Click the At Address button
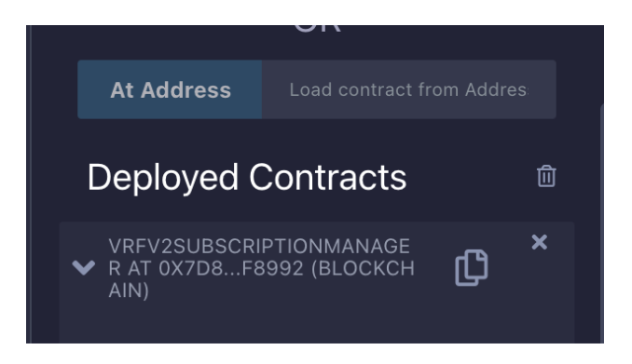The height and width of the screenshot is (364, 632). (170, 89)
